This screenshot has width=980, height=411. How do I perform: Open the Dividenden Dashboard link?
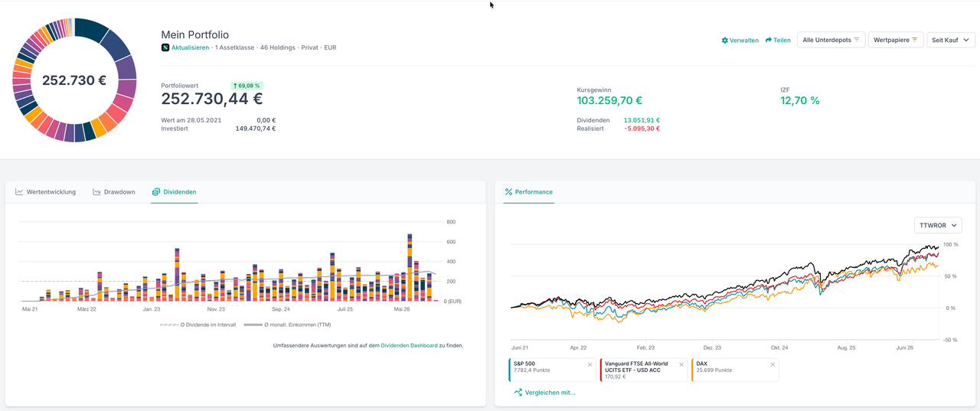409,345
